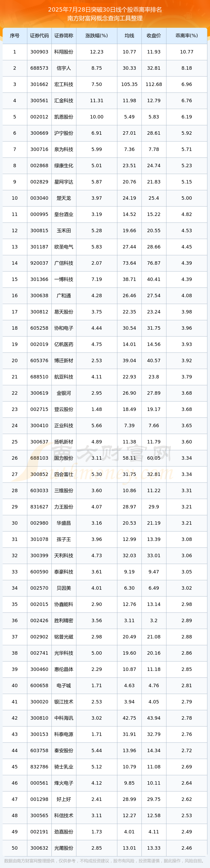Click stock name 铭普光磁
Screen dimensions: 210x868
pyautogui.click(x=64, y=637)
